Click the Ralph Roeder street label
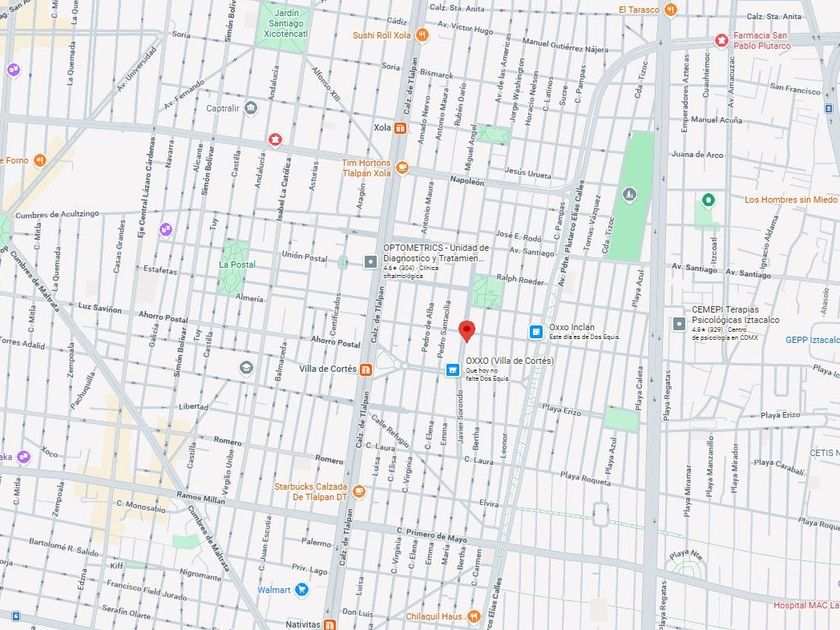840x630 pixels. pyautogui.click(x=520, y=279)
